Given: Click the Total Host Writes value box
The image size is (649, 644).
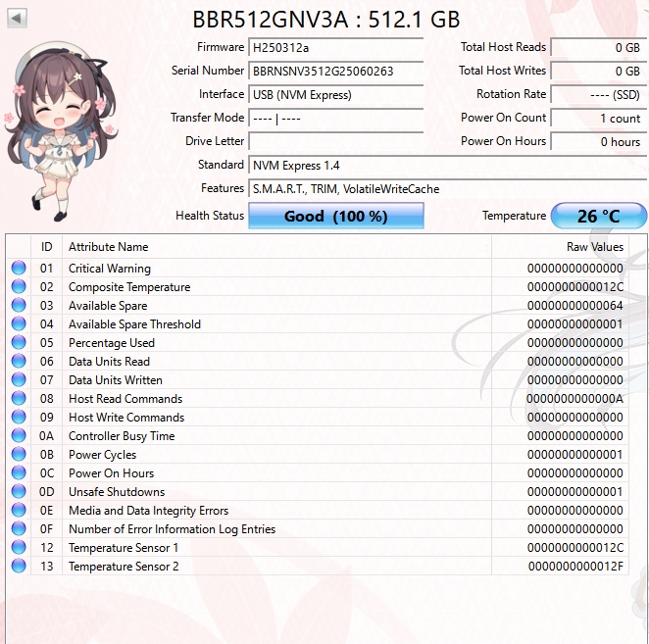Looking at the screenshot, I should coord(598,72).
